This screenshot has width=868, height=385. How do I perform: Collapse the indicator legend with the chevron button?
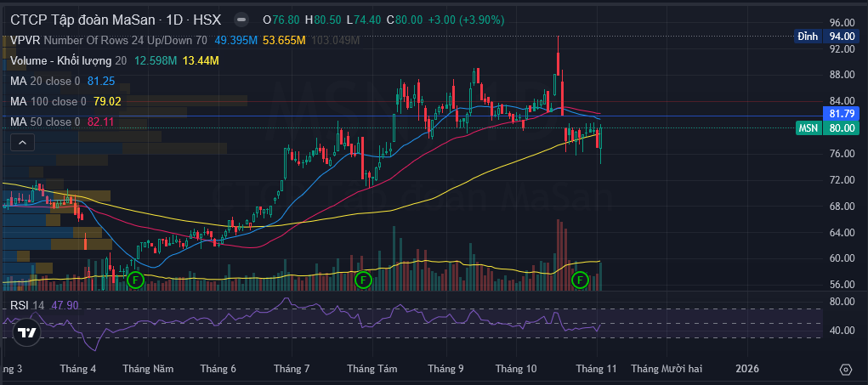[18, 143]
